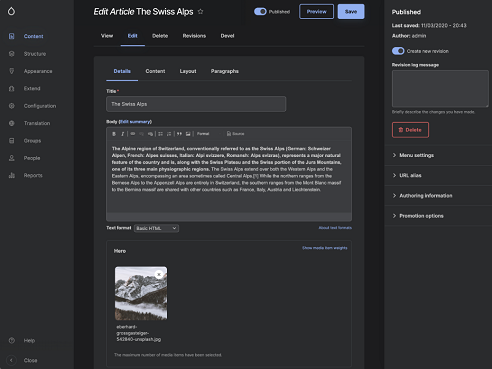Click the Configuration label in sidebar
Screen dimensions: 492x369
40,106
